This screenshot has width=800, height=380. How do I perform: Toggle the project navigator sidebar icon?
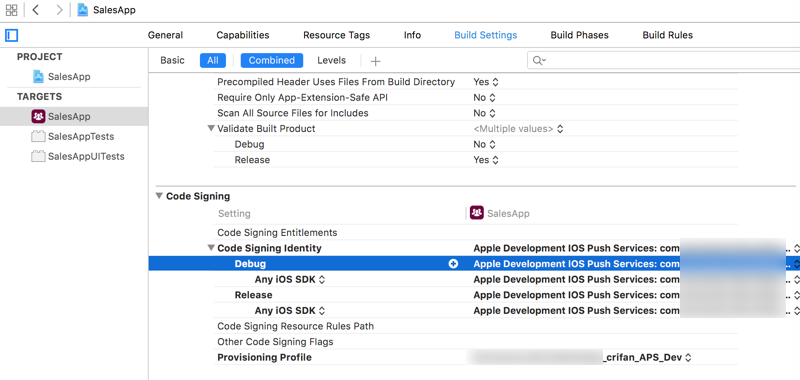[12, 35]
